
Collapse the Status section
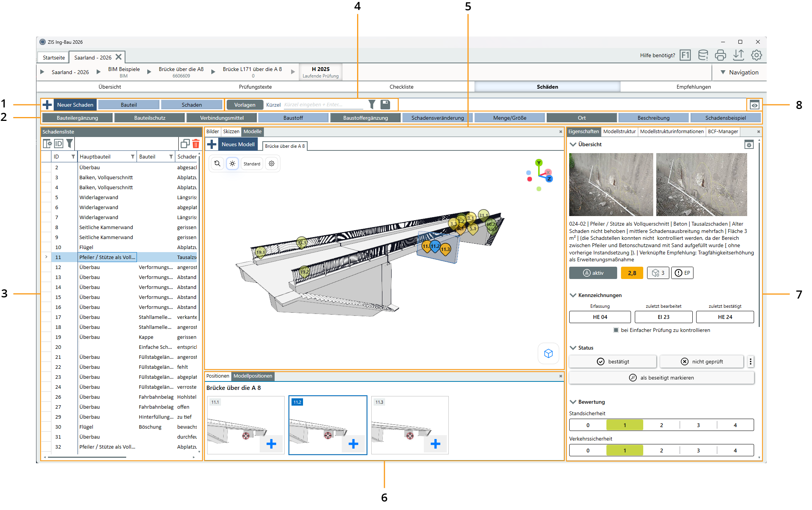click(573, 348)
